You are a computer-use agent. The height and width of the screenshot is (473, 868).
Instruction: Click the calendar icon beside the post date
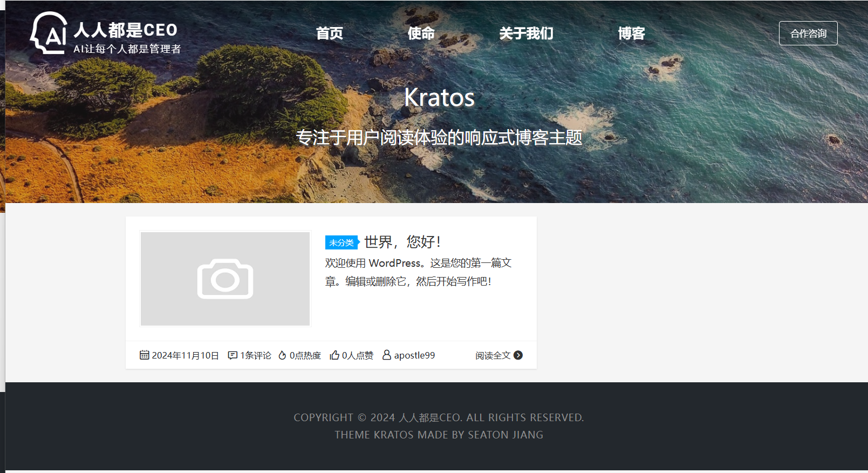(144, 355)
